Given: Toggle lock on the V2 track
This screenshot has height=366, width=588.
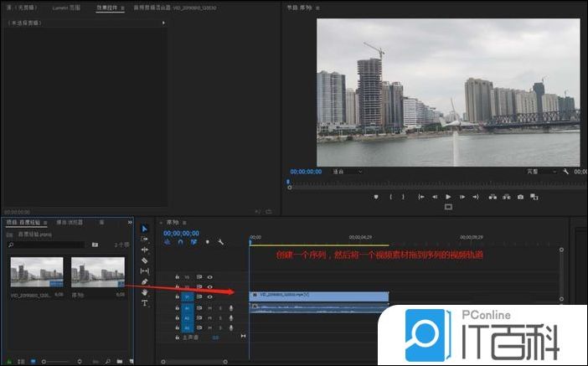Looking at the screenshot, I should point(177,286).
